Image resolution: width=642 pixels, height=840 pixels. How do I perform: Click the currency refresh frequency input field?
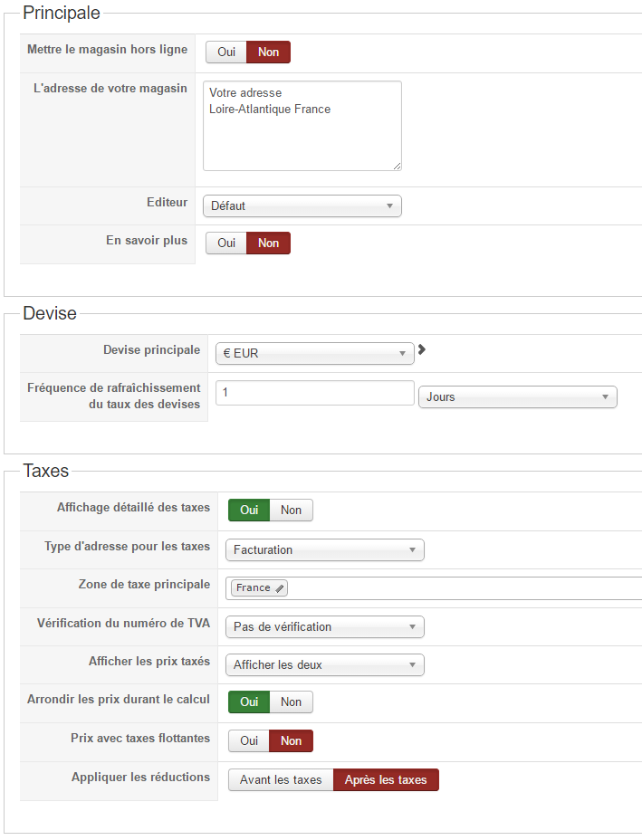(314, 393)
